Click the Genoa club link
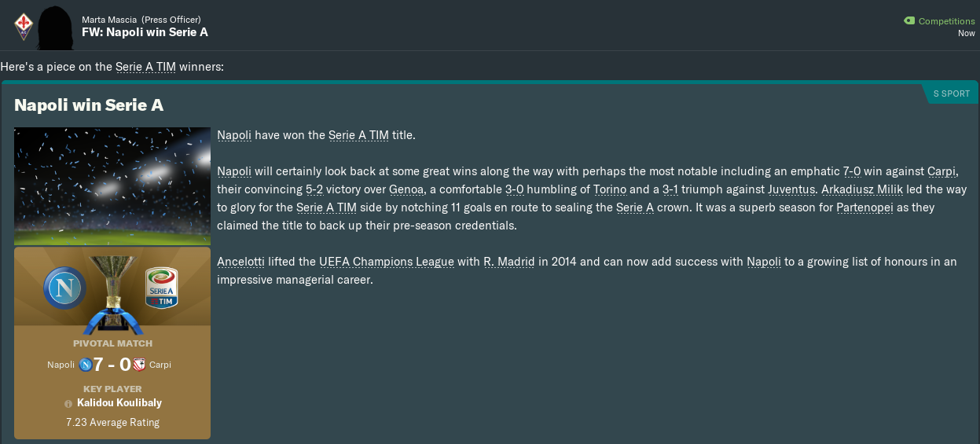Screen dimensions: 980x444 coord(406,189)
